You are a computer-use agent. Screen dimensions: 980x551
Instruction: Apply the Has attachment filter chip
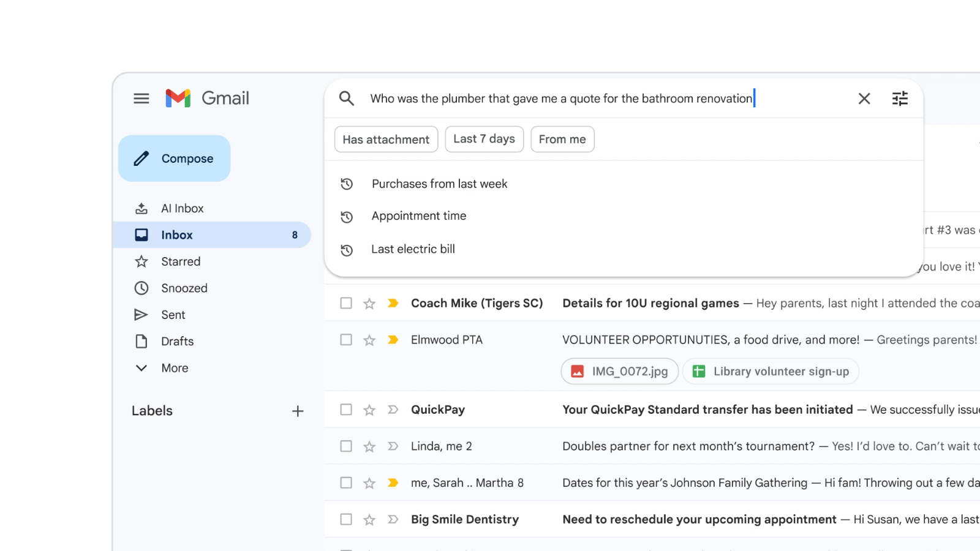pos(386,139)
